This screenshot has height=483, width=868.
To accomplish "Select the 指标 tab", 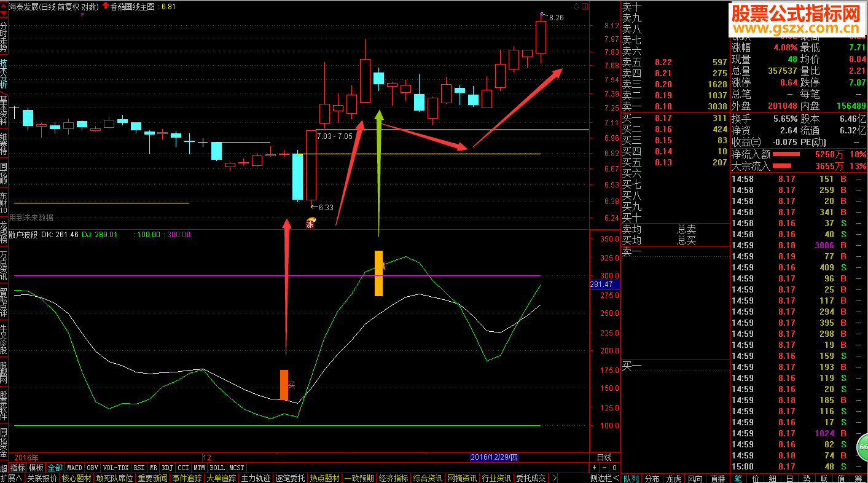I will click(x=17, y=468).
